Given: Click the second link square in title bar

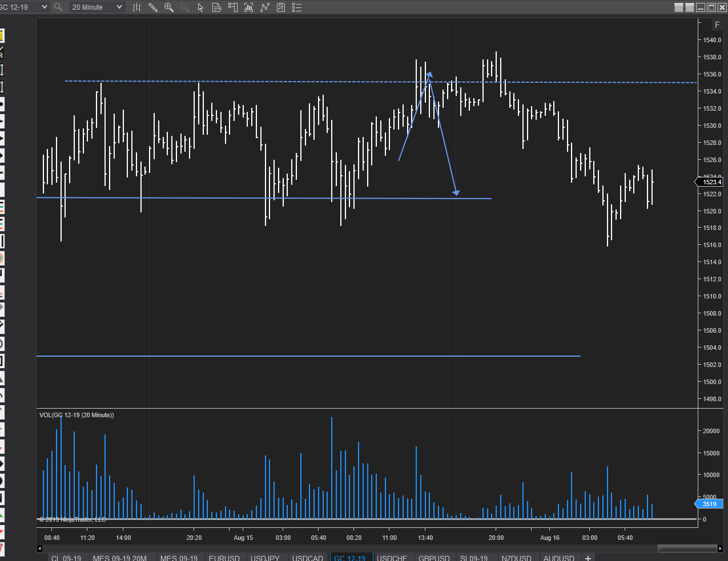Looking at the screenshot, I should (690, 7).
